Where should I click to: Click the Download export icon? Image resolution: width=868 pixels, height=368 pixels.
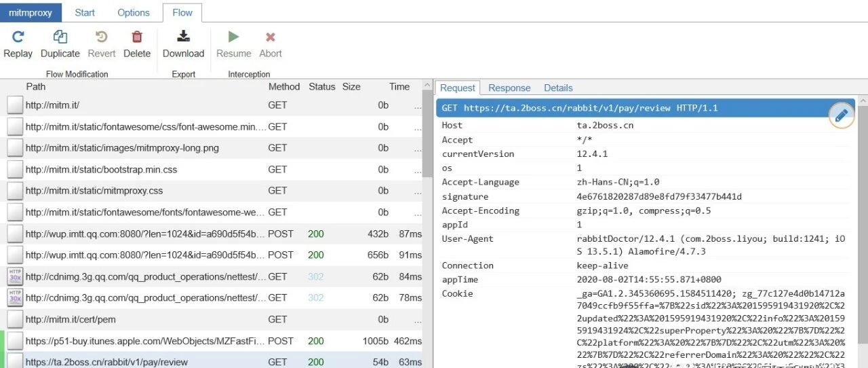click(183, 37)
